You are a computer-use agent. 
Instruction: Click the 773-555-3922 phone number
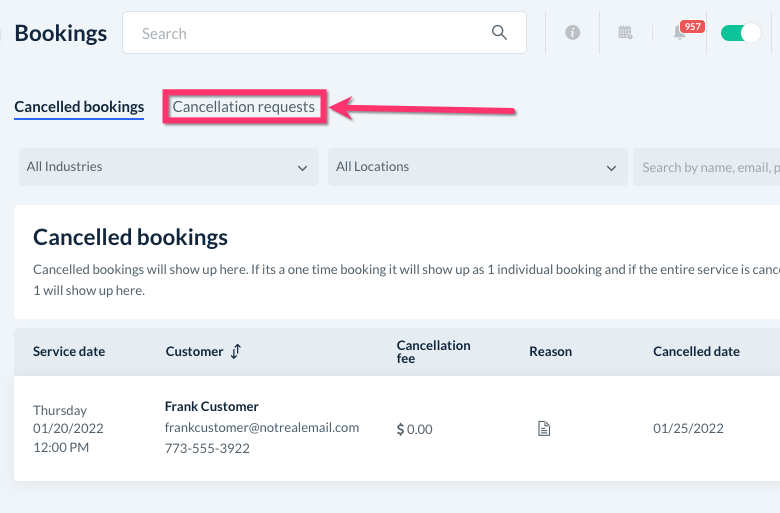(x=207, y=449)
